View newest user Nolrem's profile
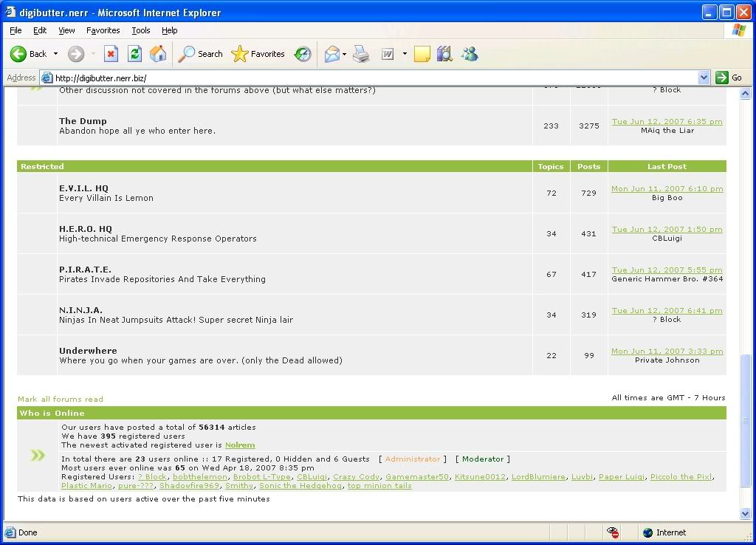This screenshot has width=756, height=545. coord(240,445)
